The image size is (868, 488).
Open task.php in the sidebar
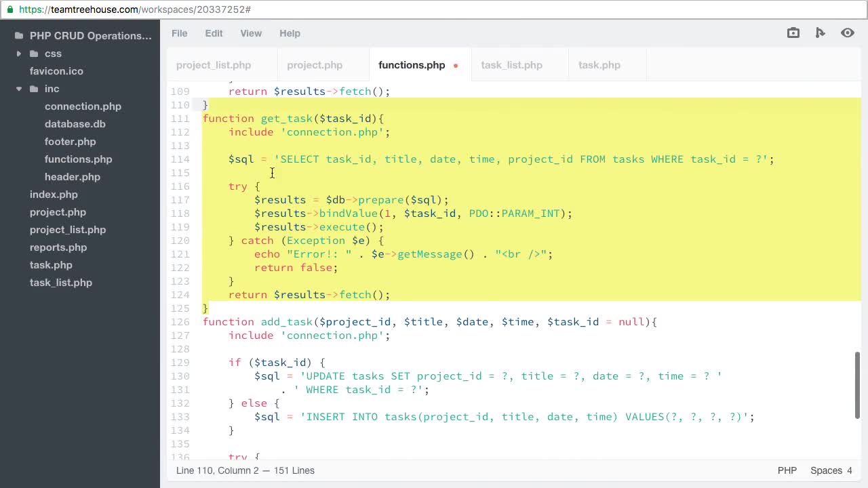coord(51,265)
